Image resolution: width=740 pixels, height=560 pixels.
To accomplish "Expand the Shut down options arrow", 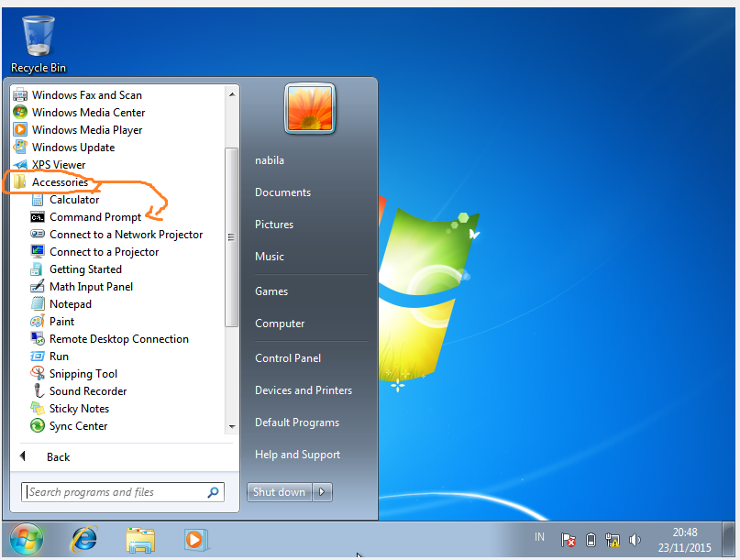I will click(322, 491).
